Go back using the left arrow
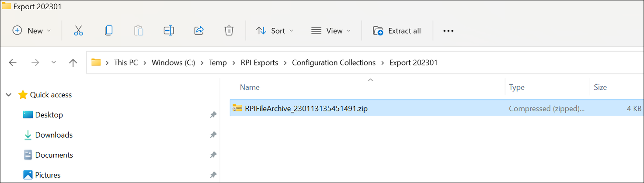The image size is (644, 183). [13, 62]
